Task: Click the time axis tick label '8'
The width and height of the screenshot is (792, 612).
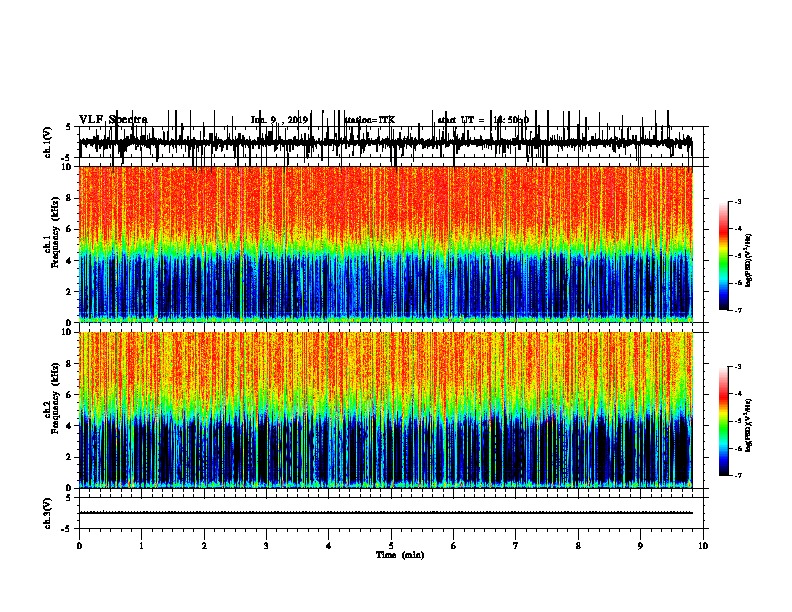Action: click(x=578, y=546)
